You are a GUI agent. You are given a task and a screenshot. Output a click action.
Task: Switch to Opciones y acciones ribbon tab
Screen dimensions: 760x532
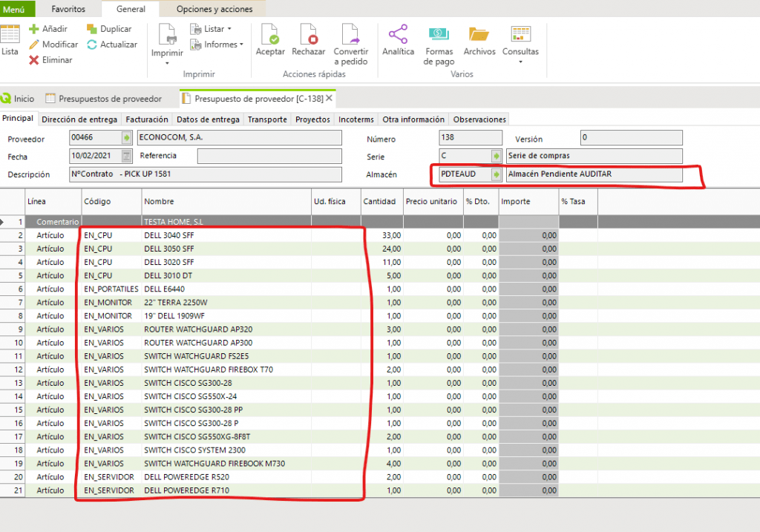pos(214,9)
